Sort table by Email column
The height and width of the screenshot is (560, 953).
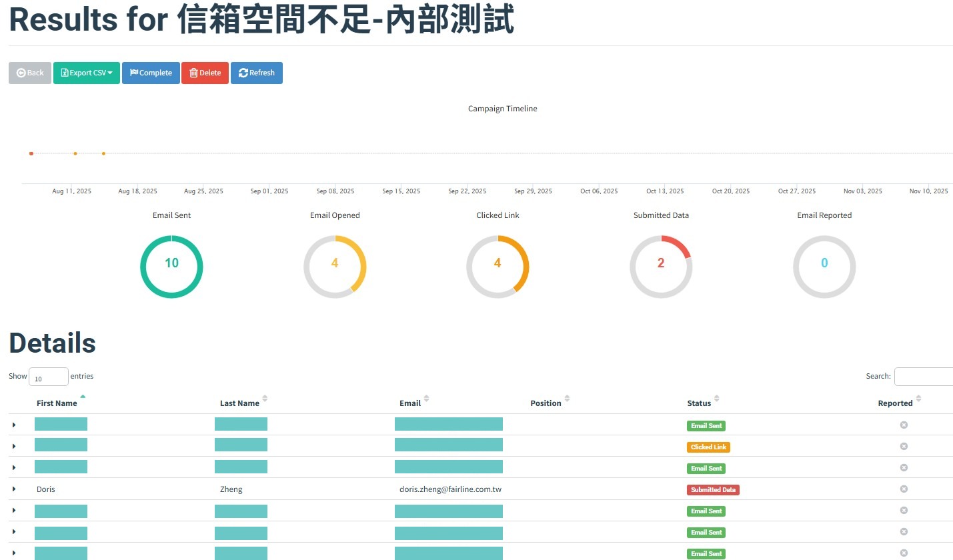point(410,403)
